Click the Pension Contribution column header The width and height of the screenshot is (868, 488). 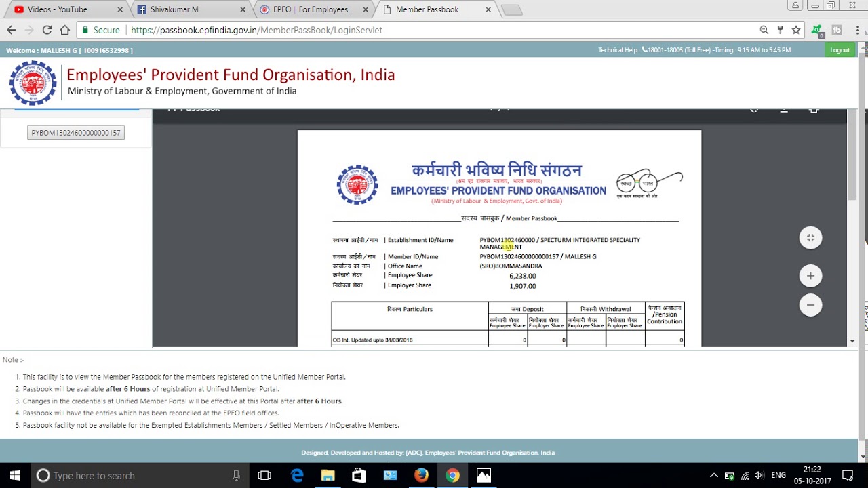pyautogui.click(x=665, y=315)
